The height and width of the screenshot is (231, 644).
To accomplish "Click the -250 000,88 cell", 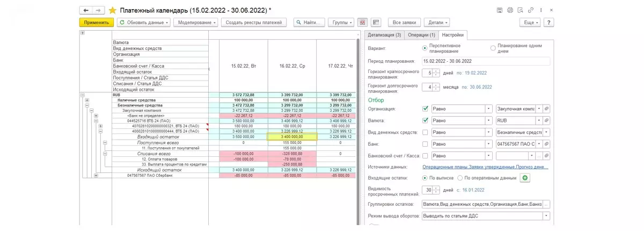I will 292,164.
